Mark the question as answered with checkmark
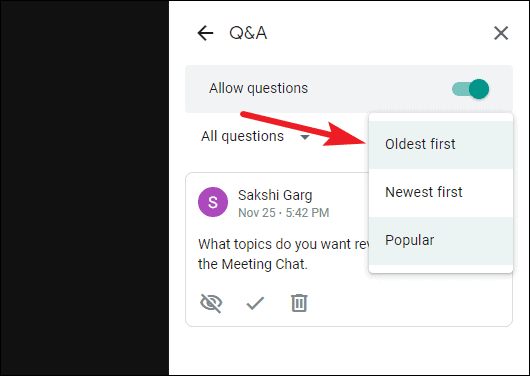Viewport: 530px width, 376px height. [255, 303]
